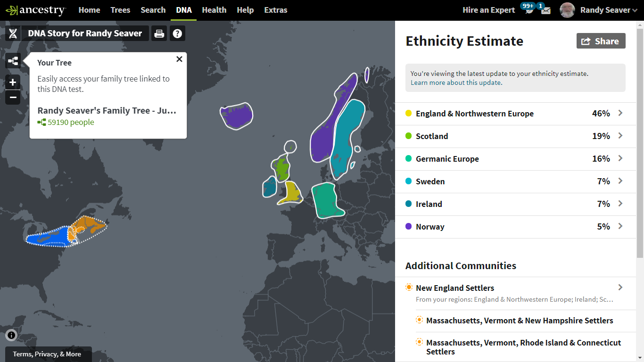Open the Health menu item
This screenshot has height=362, width=644.
click(x=214, y=10)
